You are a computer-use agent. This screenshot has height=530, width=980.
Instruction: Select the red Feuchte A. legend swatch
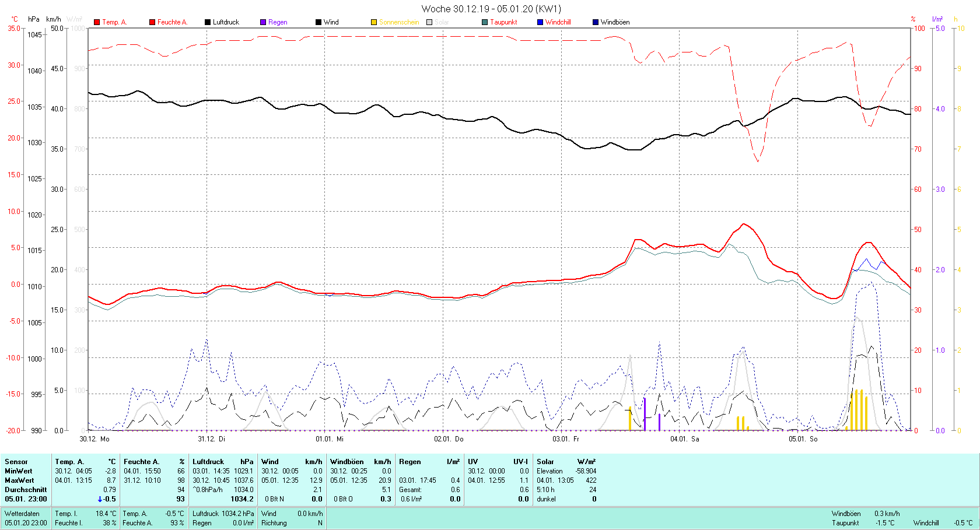pyautogui.click(x=152, y=22)
